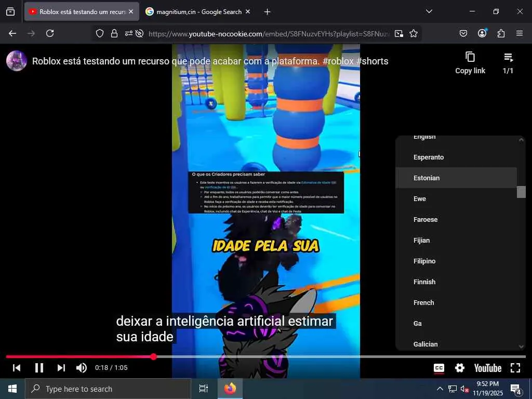
Task: Open the 1/1 playlist panel
Action: (x=508, y=63)
